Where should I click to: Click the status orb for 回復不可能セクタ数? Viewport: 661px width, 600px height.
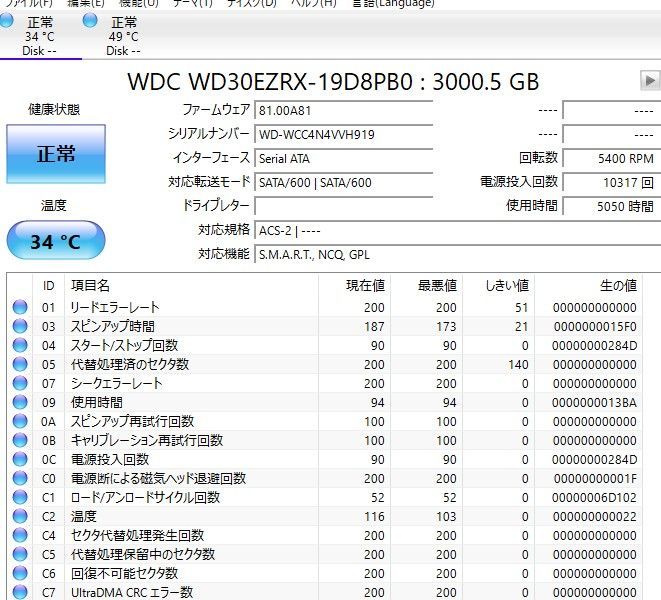coord(20,574)
